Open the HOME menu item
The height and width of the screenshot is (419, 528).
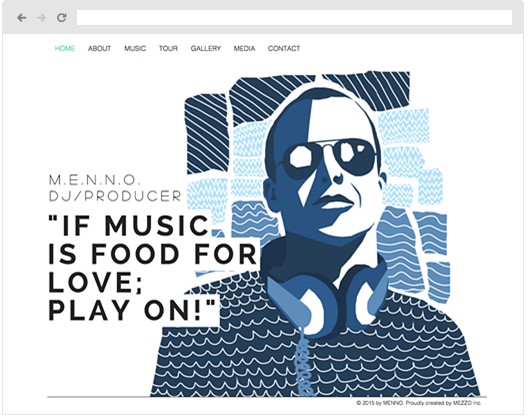pyautogui.click(x=65, y=49)
